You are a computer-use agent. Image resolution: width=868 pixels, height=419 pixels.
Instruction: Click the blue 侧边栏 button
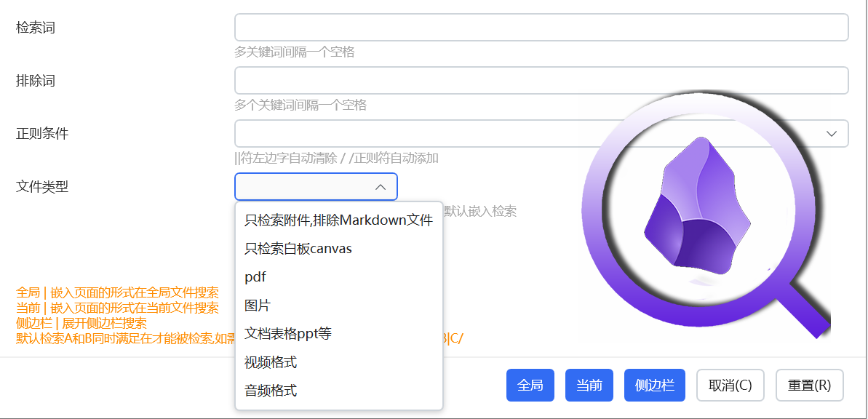655,386
